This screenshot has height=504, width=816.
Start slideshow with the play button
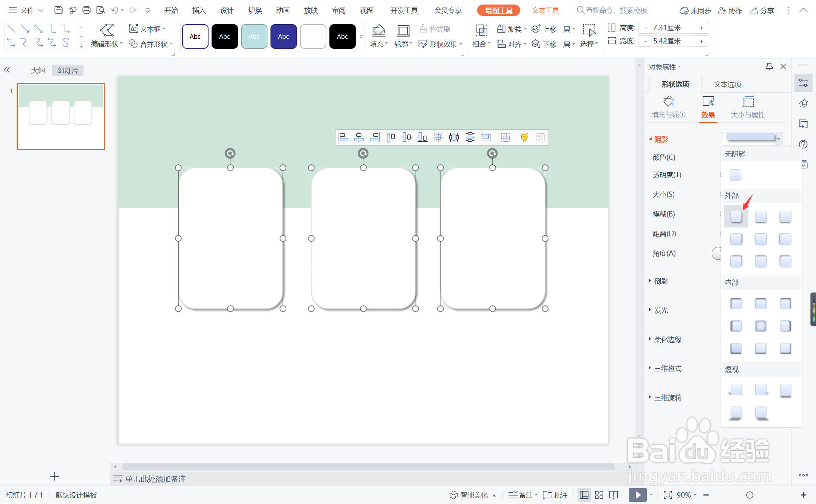pos(637,495)
